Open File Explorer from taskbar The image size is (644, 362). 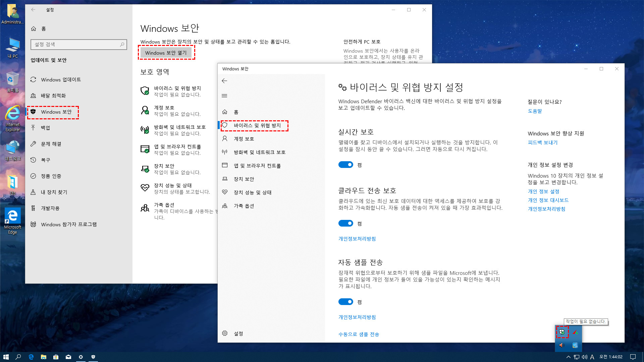coord(43,357)
